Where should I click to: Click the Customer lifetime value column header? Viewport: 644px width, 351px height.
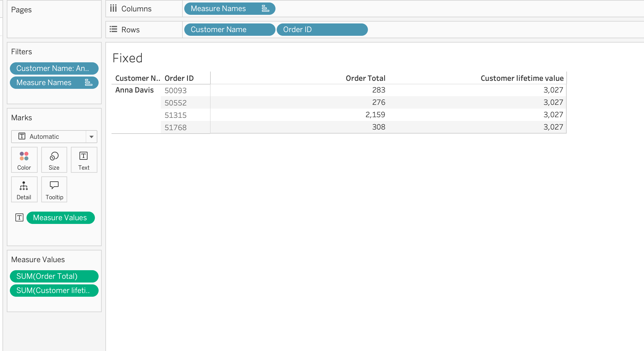522,78
